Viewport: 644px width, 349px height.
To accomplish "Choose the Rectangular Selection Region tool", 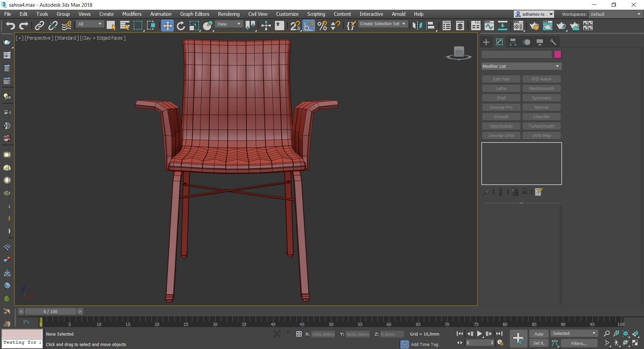I will (x=138, y=26).
